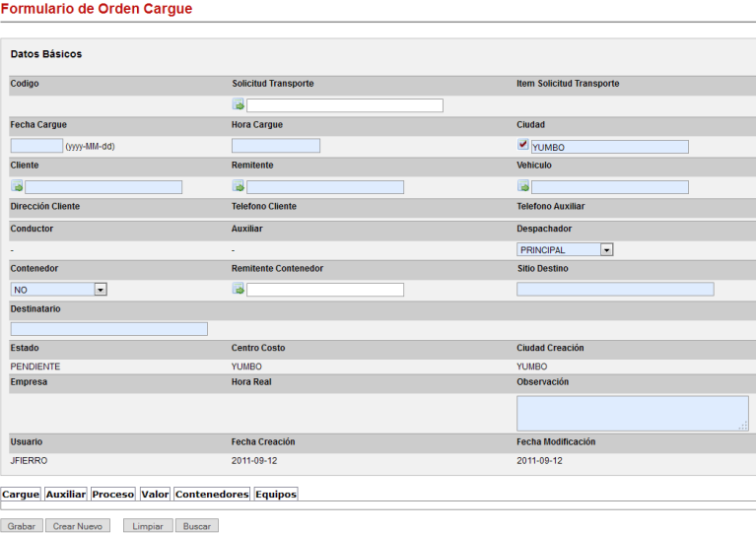Image resolution: width=756 pixels, height=533 pixels.
Task: Open the Auxiliar tab
Action: tap(66, 495)
